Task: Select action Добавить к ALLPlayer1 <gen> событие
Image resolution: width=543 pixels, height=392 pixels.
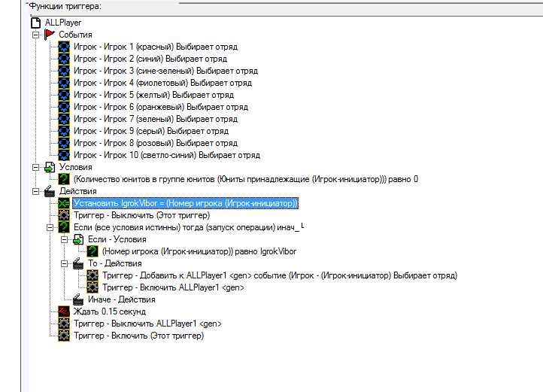Action: point(280,275)
